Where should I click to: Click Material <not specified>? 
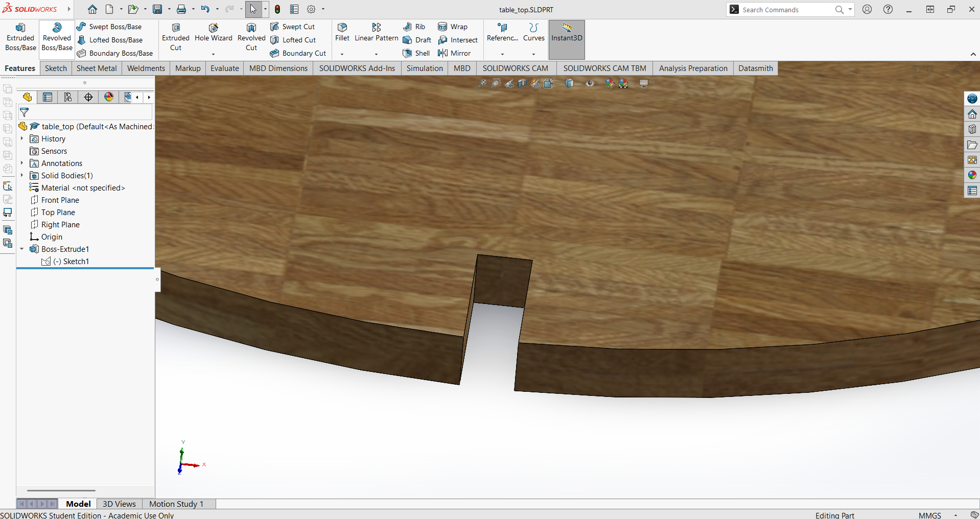[77, 187]
